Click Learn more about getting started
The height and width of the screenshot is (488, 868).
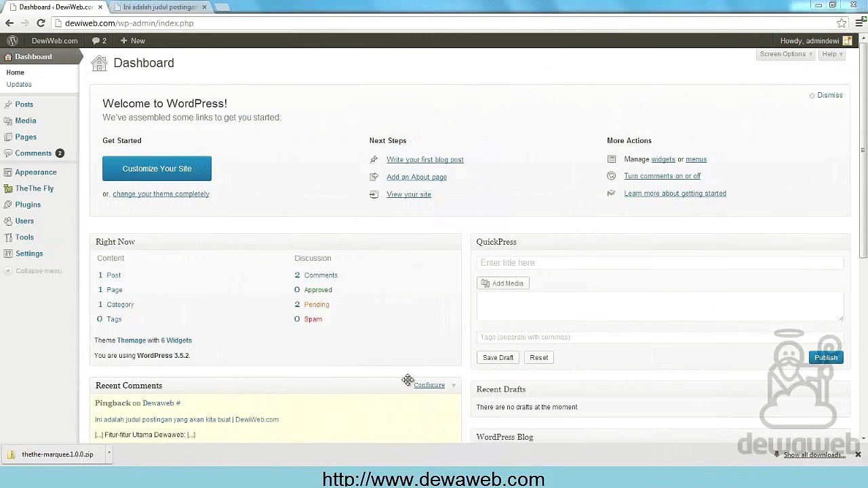(x=675, y=194)
